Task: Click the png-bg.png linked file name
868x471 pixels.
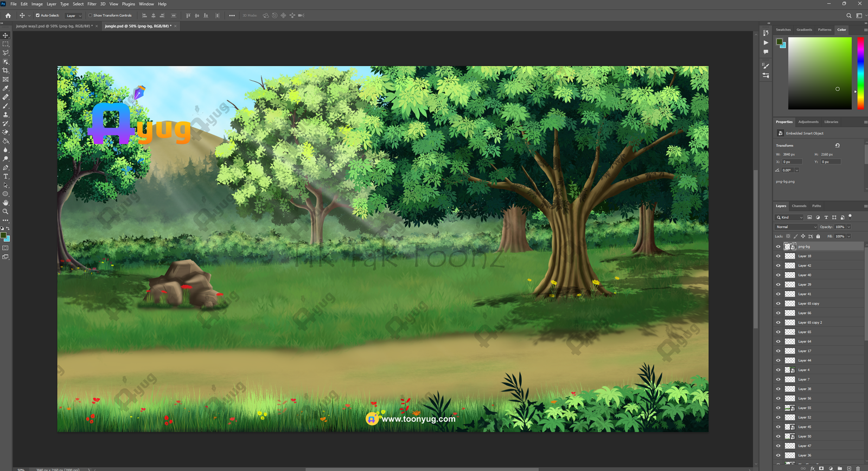Action: tap(785, 182)
